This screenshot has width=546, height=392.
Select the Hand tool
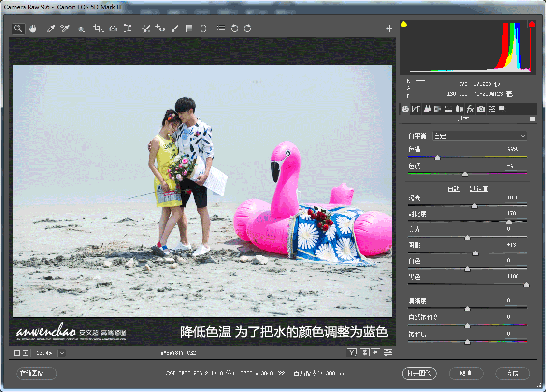(33, 28)
